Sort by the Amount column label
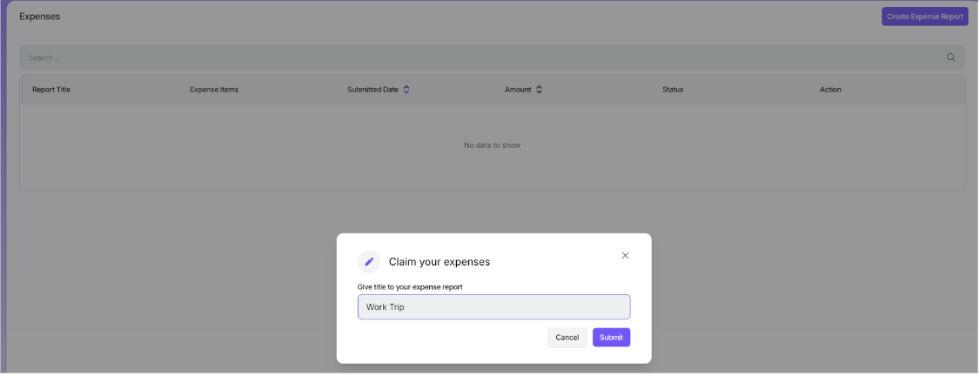The width and height of the screenshot is (980, 376). click(x=518, y=90)
